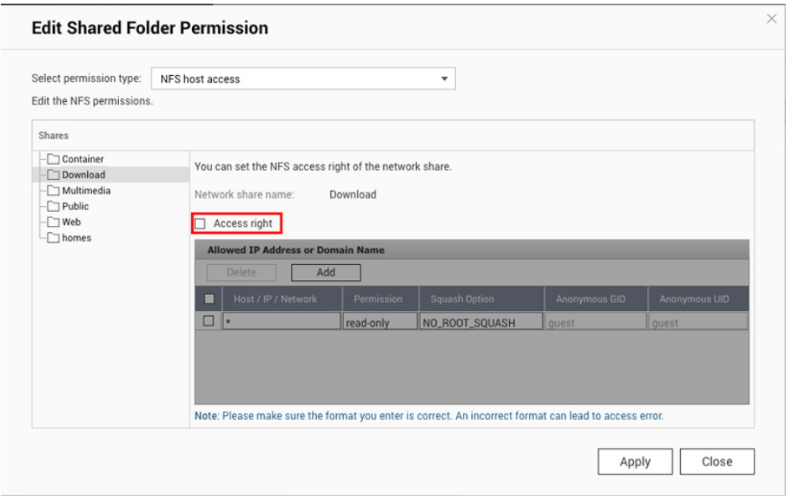This screenshot has width=791, height=500.
Task: Click the network share name value Download
Action: click(353, 195)
